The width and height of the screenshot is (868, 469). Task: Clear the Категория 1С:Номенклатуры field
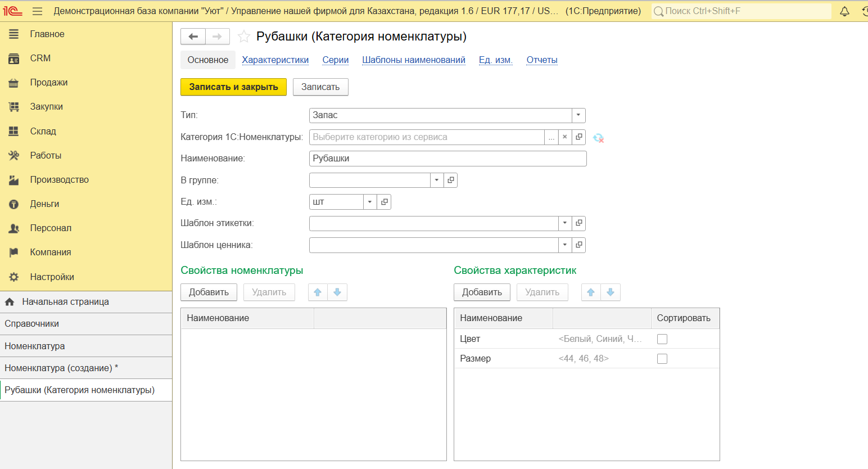click(565, 137)
